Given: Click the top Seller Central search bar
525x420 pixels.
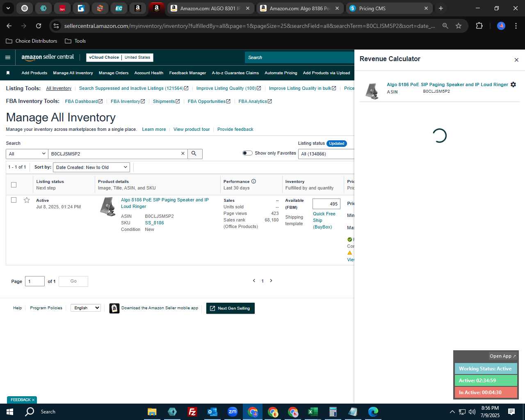Looking at the screenshot, I should click(299, 57).
